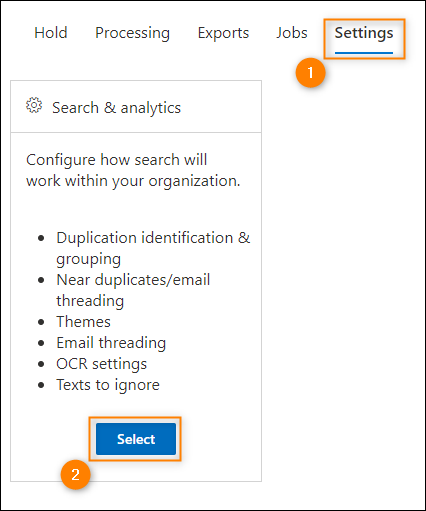Click the orange step 1 callout badge
The width and height of the screenshot is (426, 511).
click(310, 73)
